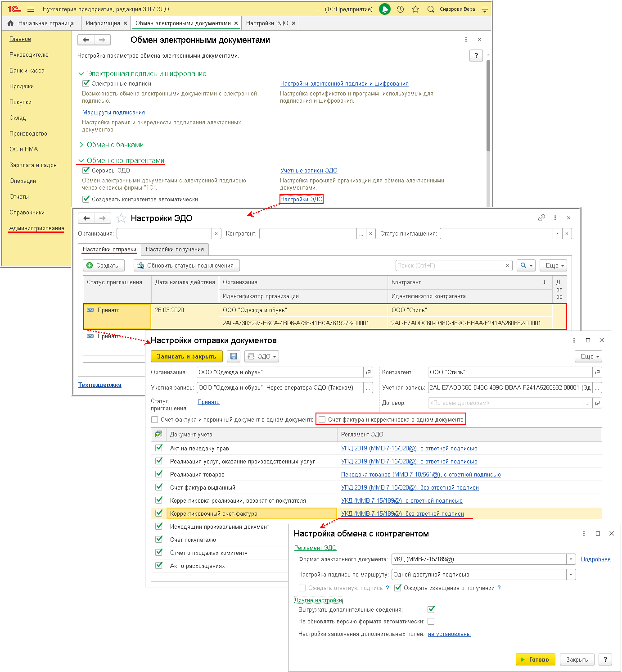Toggle Электронные подписи checkbox
Viewport: 622px width, 672px height.
point(86,83)
